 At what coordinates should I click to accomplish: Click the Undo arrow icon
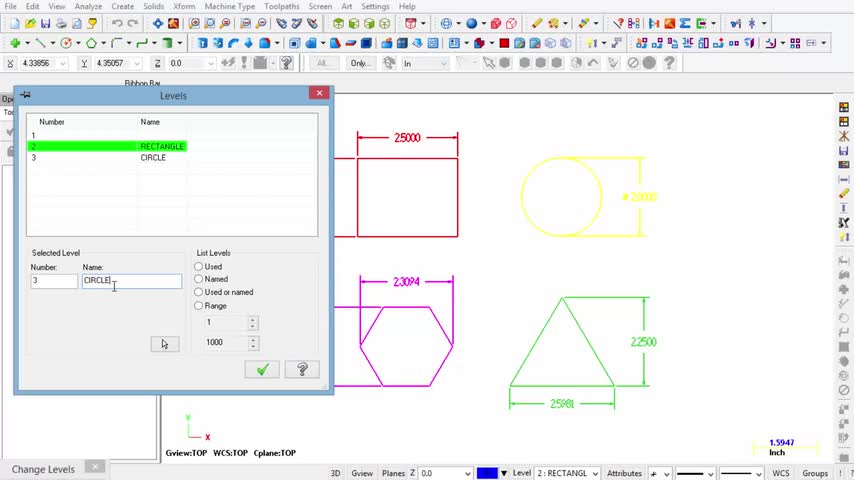coord(117,23)
